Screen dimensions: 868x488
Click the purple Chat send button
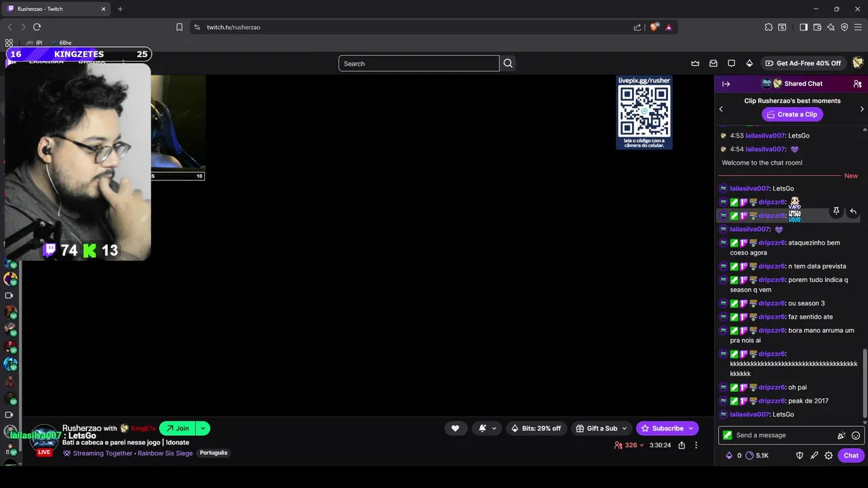[x=851, y=455]
